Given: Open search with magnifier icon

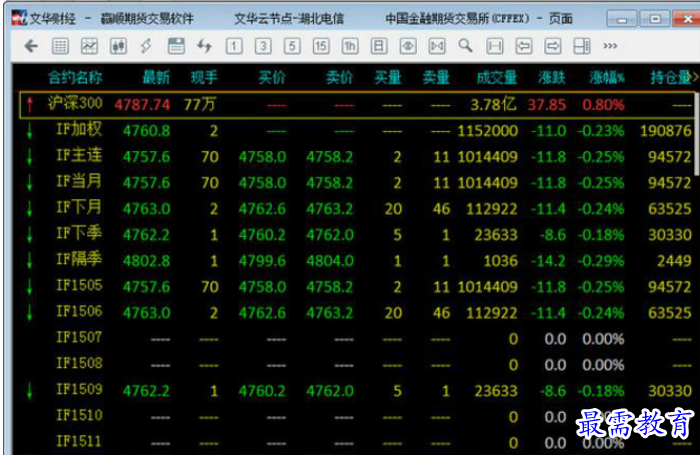Looking at the screenshot, I should tap(465, 46).
